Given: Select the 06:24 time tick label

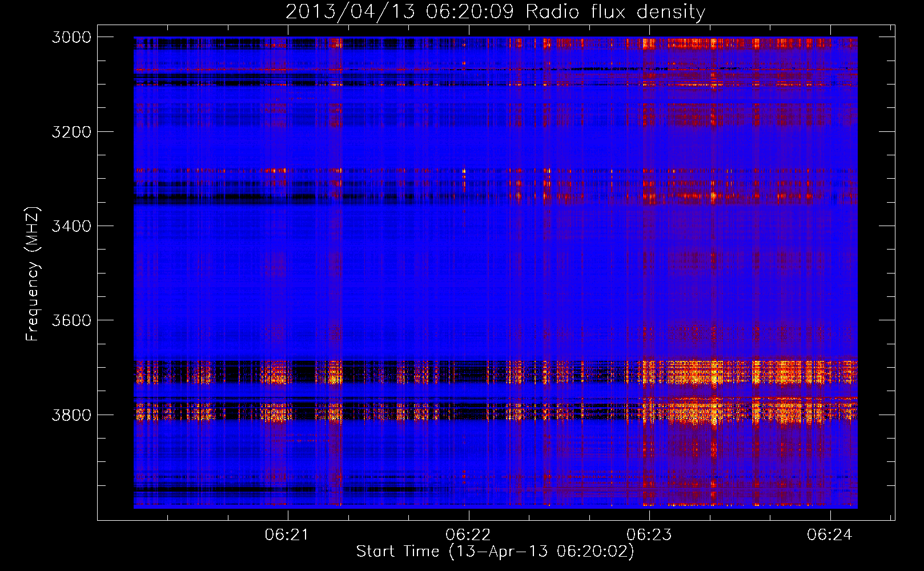Looking at the screenshot, I should click(x=829, y=534).
